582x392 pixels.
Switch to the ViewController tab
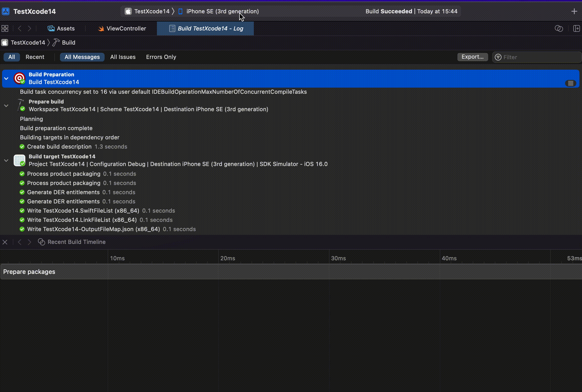click(122, 28)
